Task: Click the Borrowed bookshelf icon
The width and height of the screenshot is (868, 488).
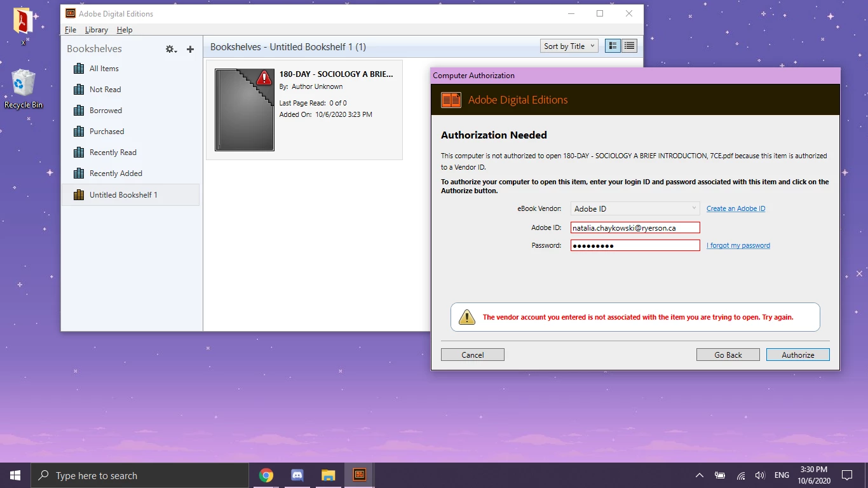Action: pos(79,111)
